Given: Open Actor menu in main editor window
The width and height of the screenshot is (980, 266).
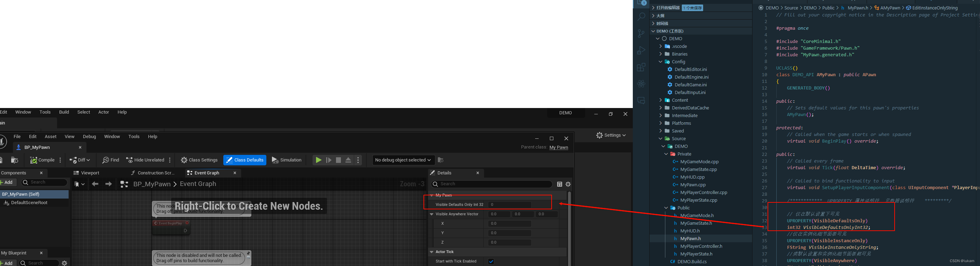Looking at the screenshot, I should (104, 112).
